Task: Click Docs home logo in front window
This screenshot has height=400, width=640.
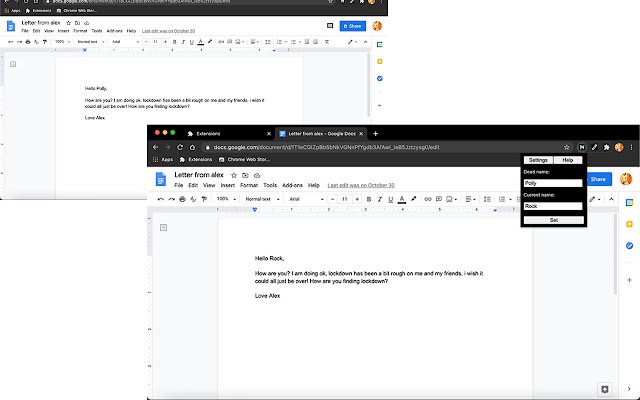Action: tap(161, 179)
